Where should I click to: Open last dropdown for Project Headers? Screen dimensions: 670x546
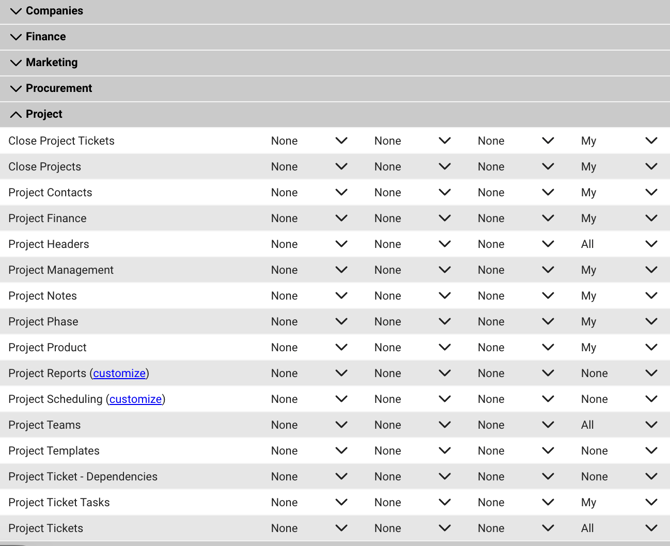pyautogui.click(x=620, y=244)
